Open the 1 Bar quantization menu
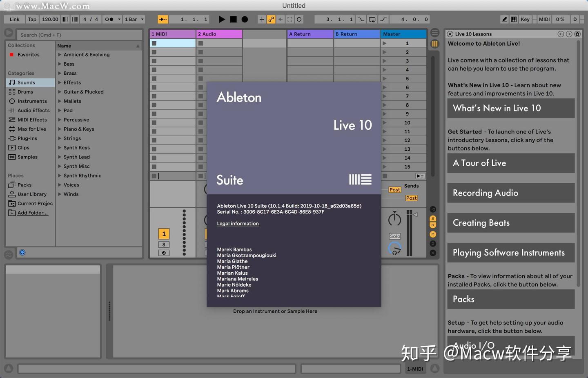The height and width of the screenshot is (378, 588). 134,19
